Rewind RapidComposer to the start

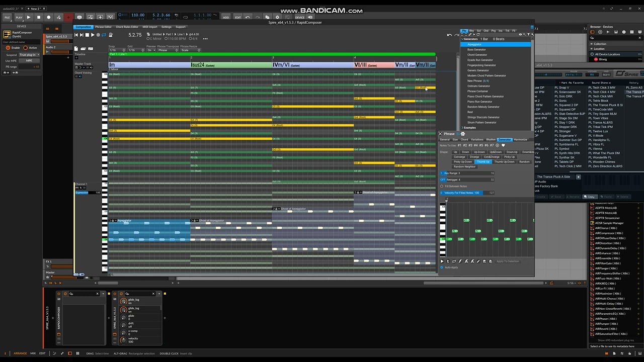tap(76, 35)
